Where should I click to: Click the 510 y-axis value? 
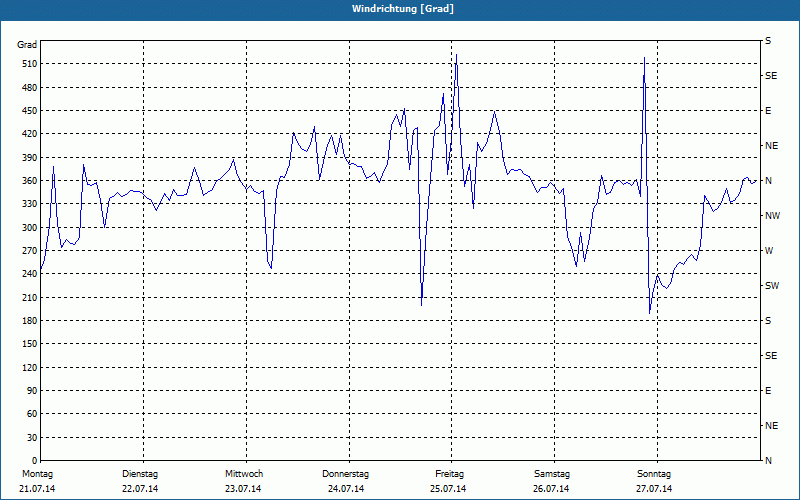coord(30,64)
